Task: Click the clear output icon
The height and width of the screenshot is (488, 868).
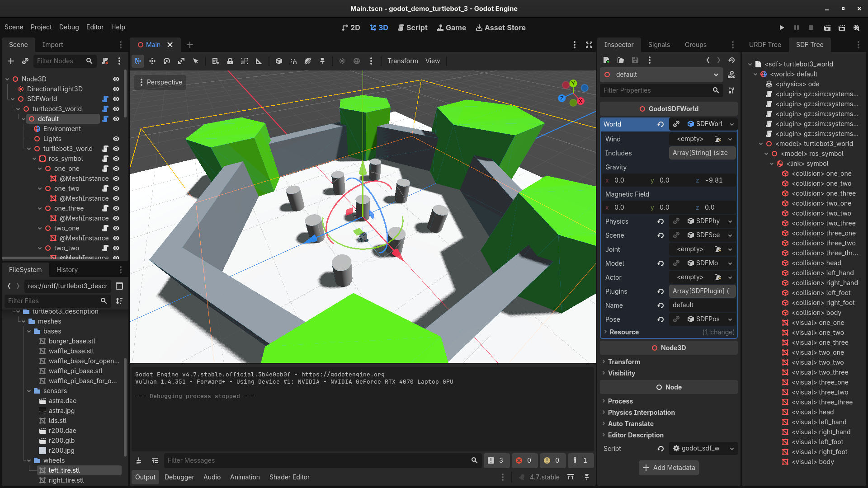Action: click(x=139, y=460)
